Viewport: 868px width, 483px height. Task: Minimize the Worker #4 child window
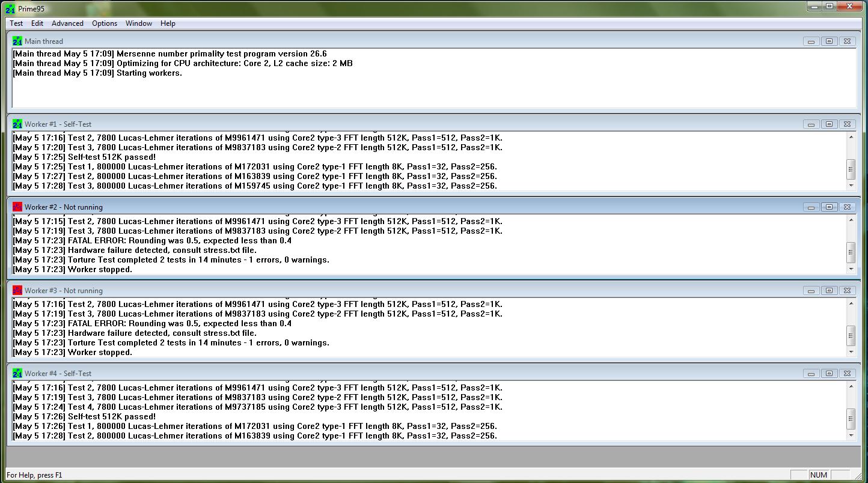tap(811, 374)
